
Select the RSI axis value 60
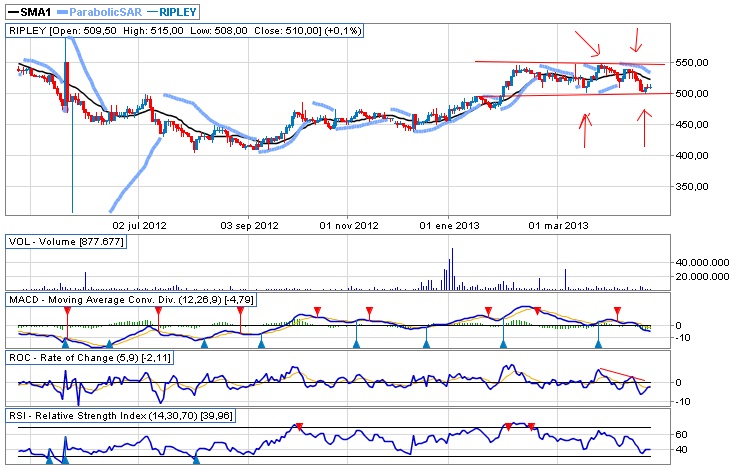click(681, 434)
